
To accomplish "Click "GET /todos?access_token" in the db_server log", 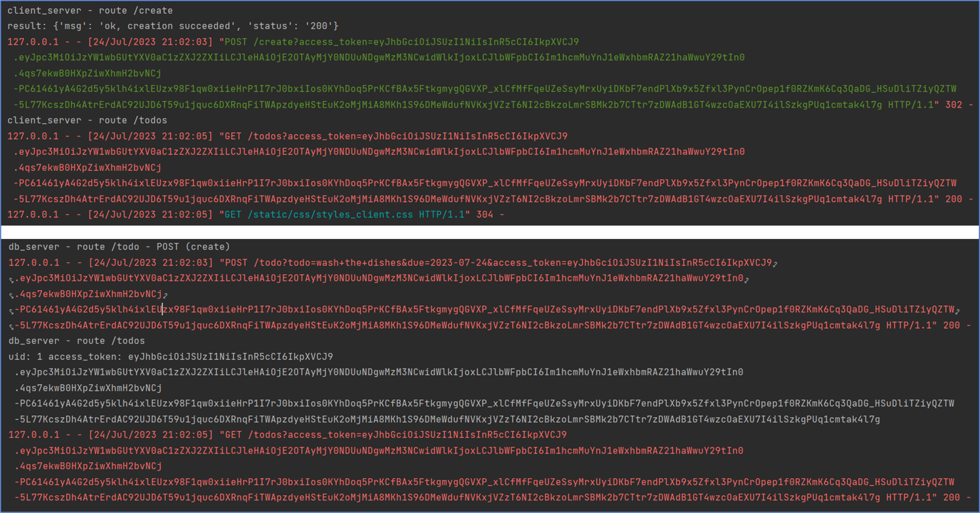I will pyautogui.click(x=289, y=435).
